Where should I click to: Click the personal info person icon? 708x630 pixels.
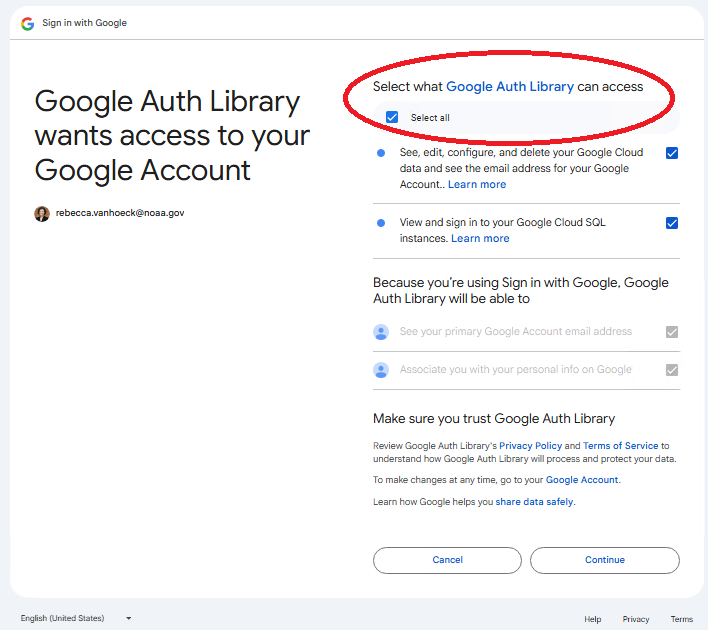point(381,370)
